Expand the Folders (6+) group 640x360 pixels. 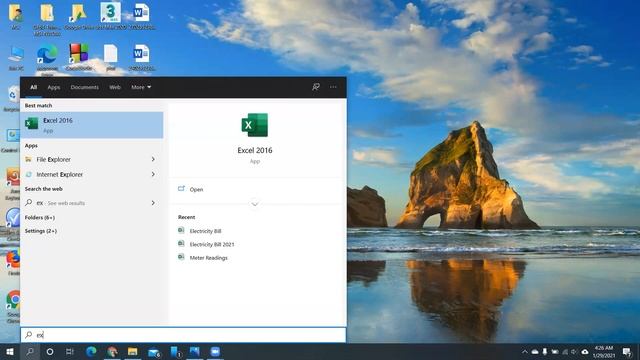pyautogui.click(x=40, y=218)
